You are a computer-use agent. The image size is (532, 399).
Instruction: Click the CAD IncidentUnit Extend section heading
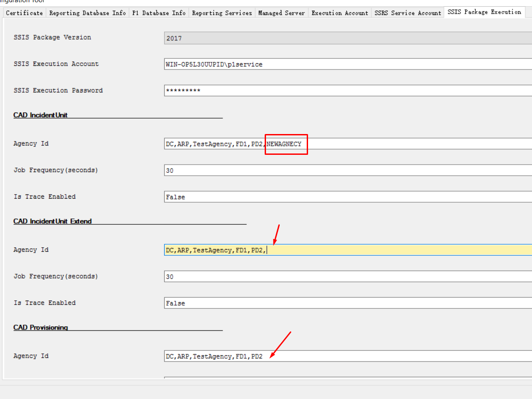tap(52, 221)
